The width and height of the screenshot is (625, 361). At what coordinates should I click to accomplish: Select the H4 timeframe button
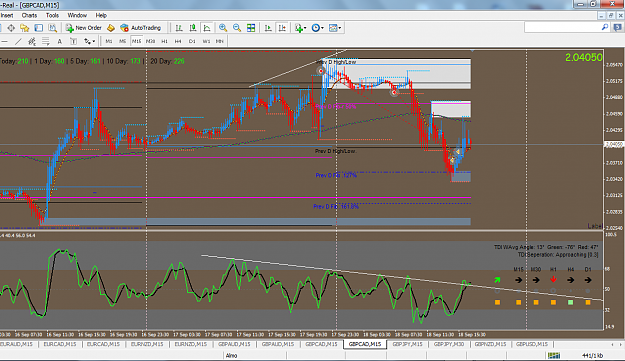[178, 41]
